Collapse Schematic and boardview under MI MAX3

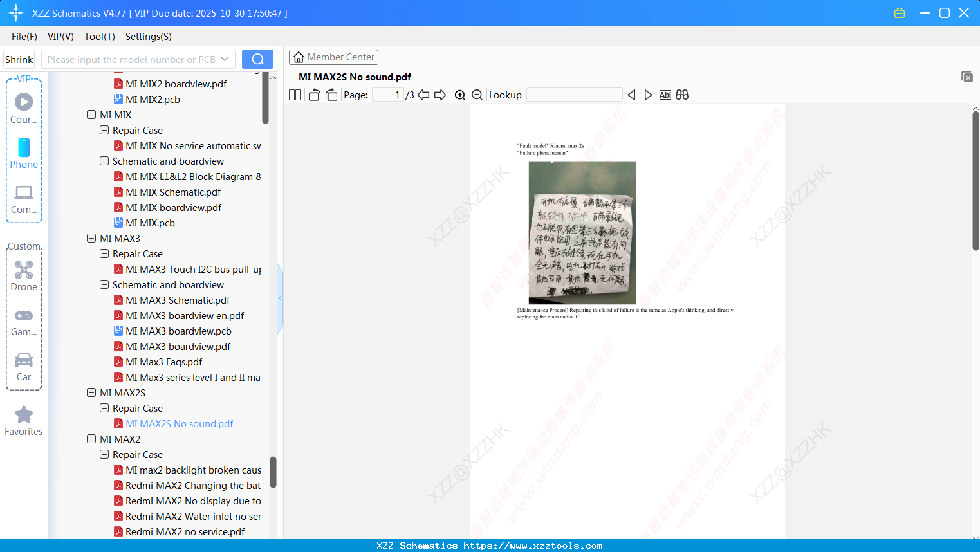point(104,285)
